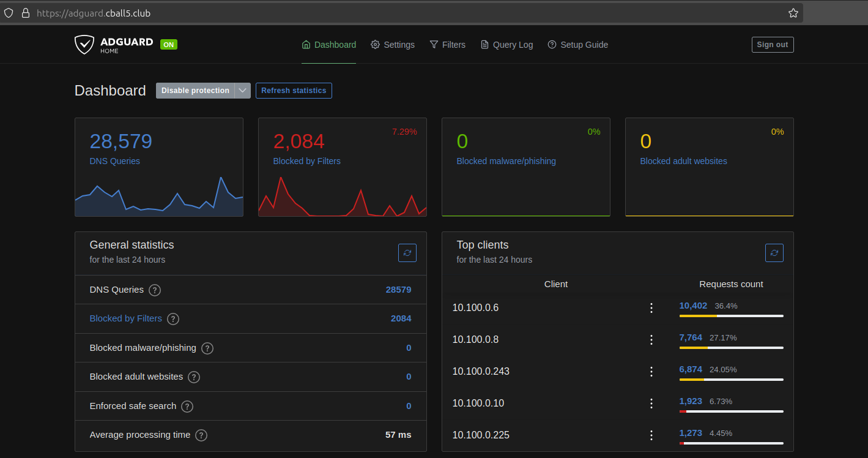Click help icon beside Blocked malware/phishing row

point(207,348)
